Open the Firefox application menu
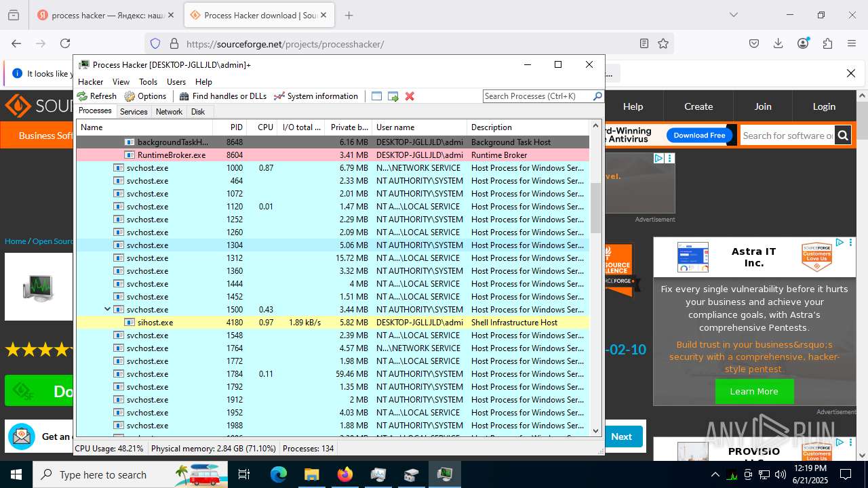This screenshot has width=868, height=488. pos(852,43)
